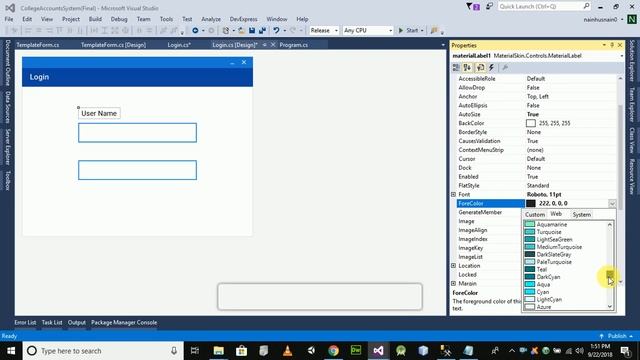This screenshot has width=640, height=360.
Task: Open the Package Manager Console tab
Action: tap(124, 322)
